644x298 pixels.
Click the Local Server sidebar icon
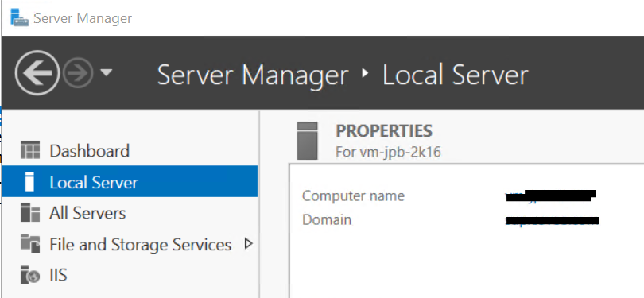click(29, 182)
